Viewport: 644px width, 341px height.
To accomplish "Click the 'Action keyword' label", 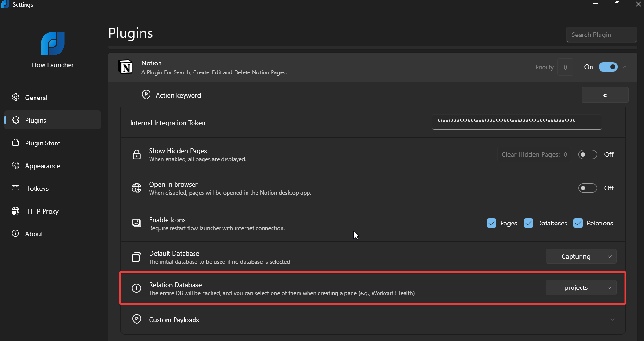I will 178,95.
